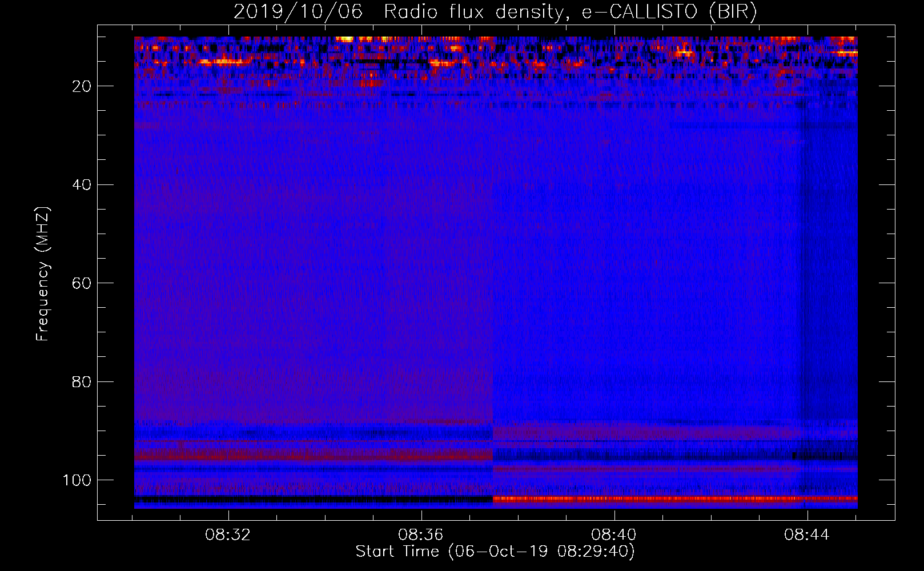
Task: Click the plot title 'Radio flux density, e-CALLISTO (BIR)'
Action: [570, 12]
